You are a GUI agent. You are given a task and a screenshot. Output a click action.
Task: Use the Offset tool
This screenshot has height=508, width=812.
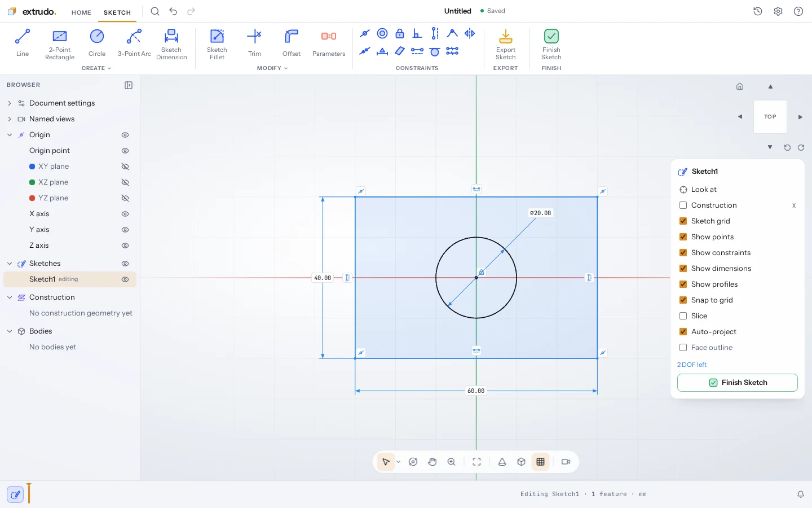click(x=292, y=43)
